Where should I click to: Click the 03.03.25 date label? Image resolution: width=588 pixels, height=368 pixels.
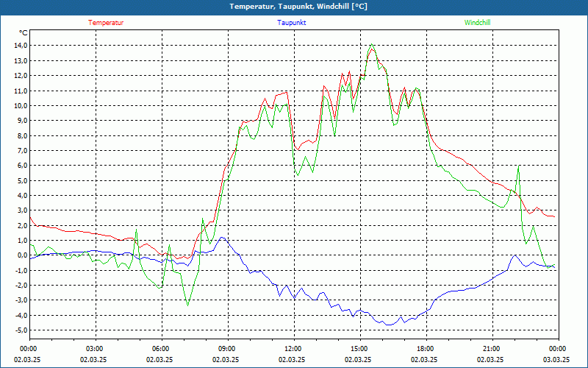(x=556, y=359)
